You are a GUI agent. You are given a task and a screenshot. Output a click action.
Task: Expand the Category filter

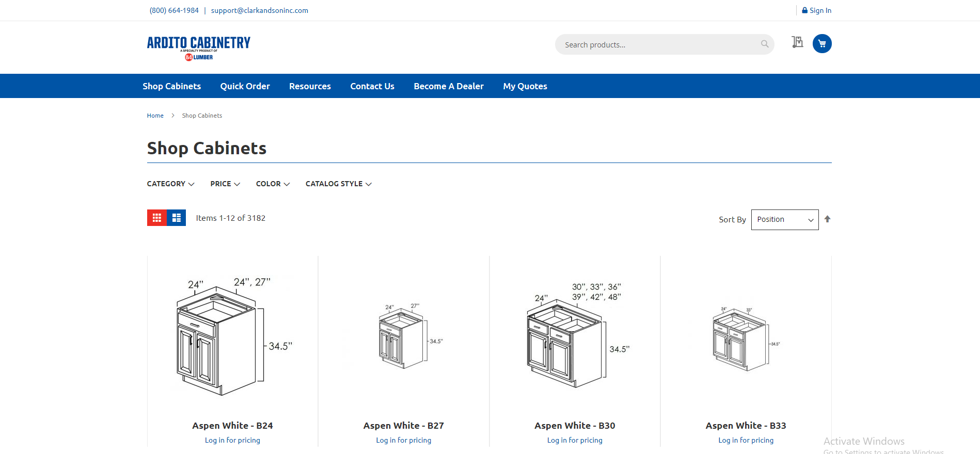[x=170, y=184]
